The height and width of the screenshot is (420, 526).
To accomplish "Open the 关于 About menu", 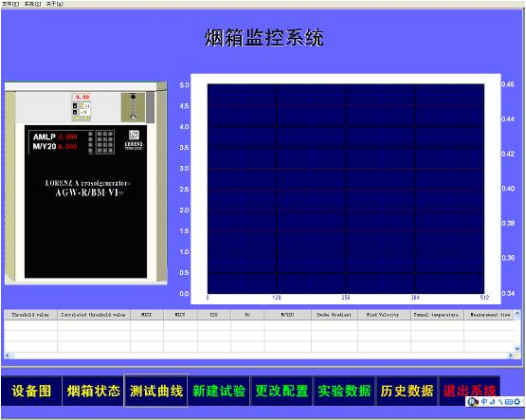I will (55, 4).
